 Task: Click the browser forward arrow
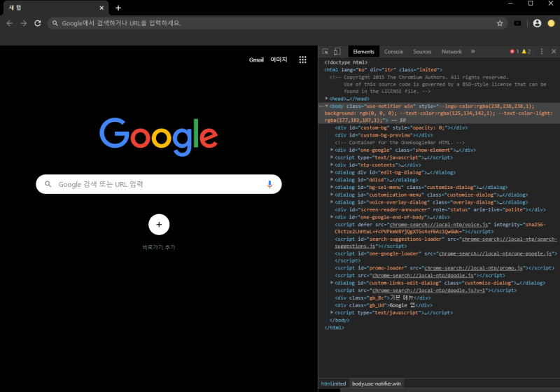tap(24, 23)
